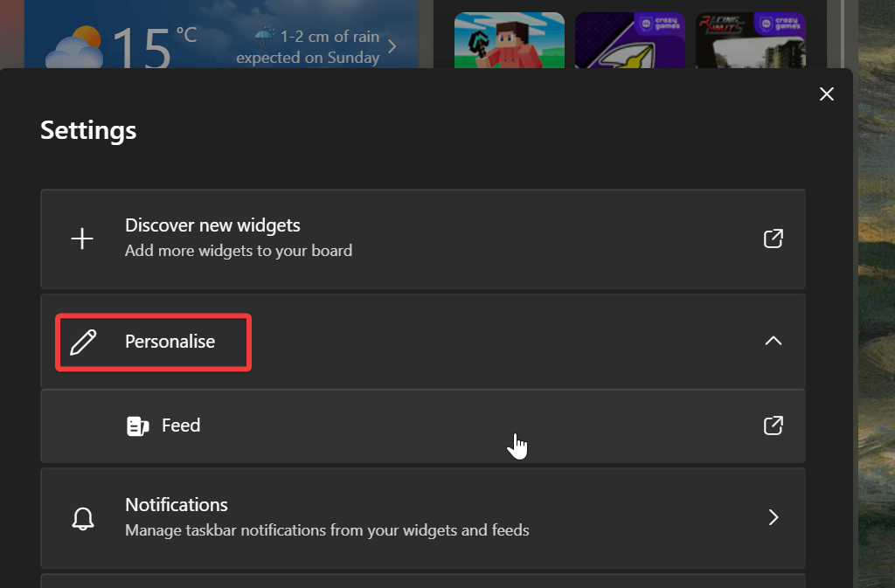Screen dimensions: 895x588
Task: Open the Racing Limits game thumbnail
Action: pos(750,40)
